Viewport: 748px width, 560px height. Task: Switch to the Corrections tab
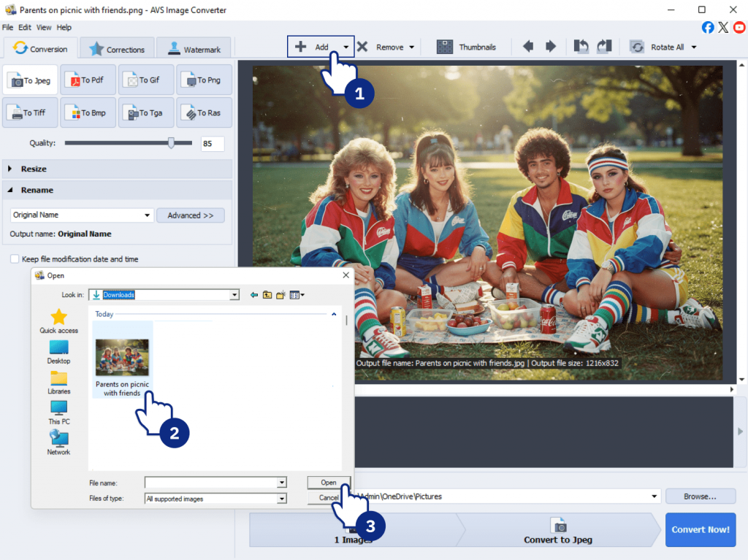click(x=117, y=50)
